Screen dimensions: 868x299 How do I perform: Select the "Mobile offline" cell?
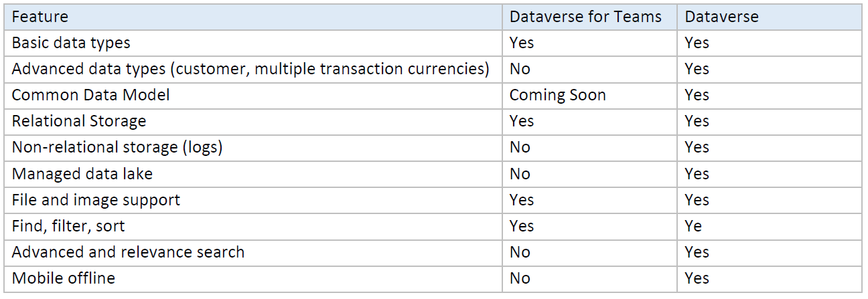tap(64, 278)
